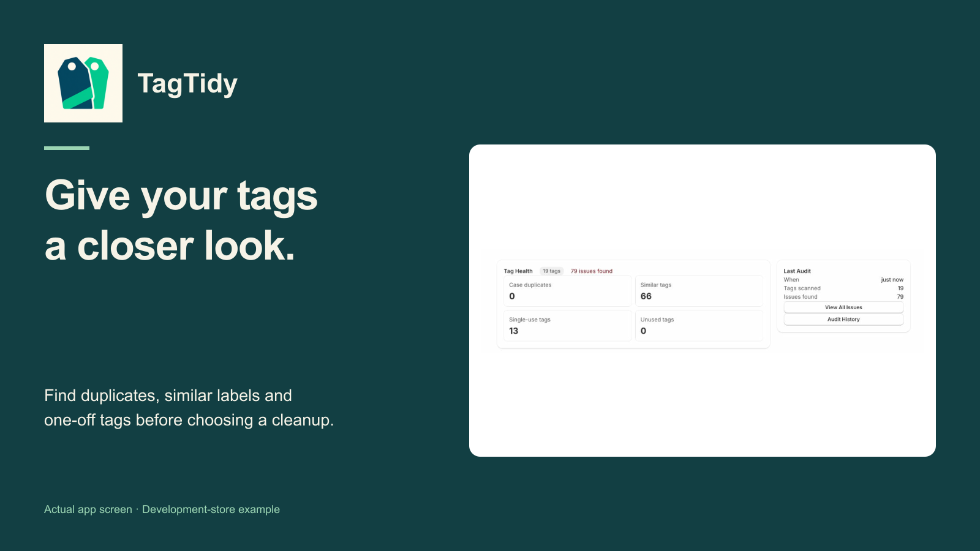Click the 'just now' value

point(892,280)
